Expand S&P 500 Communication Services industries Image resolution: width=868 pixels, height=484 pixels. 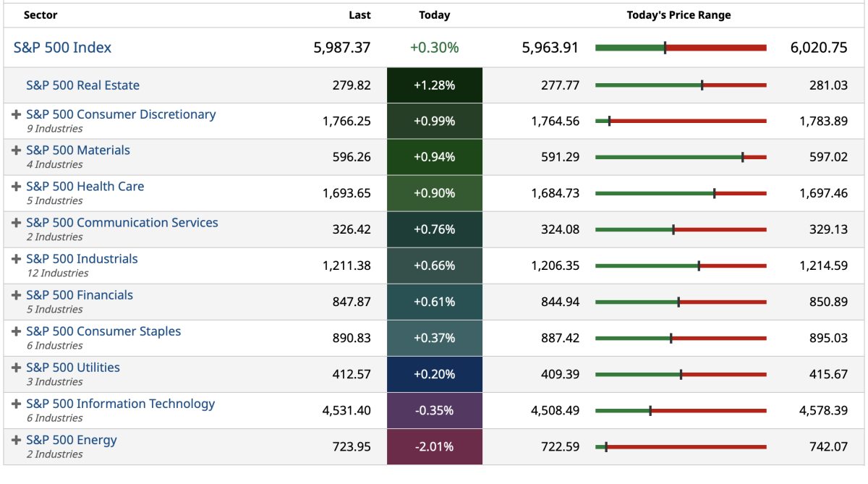[x=17, y=223]
